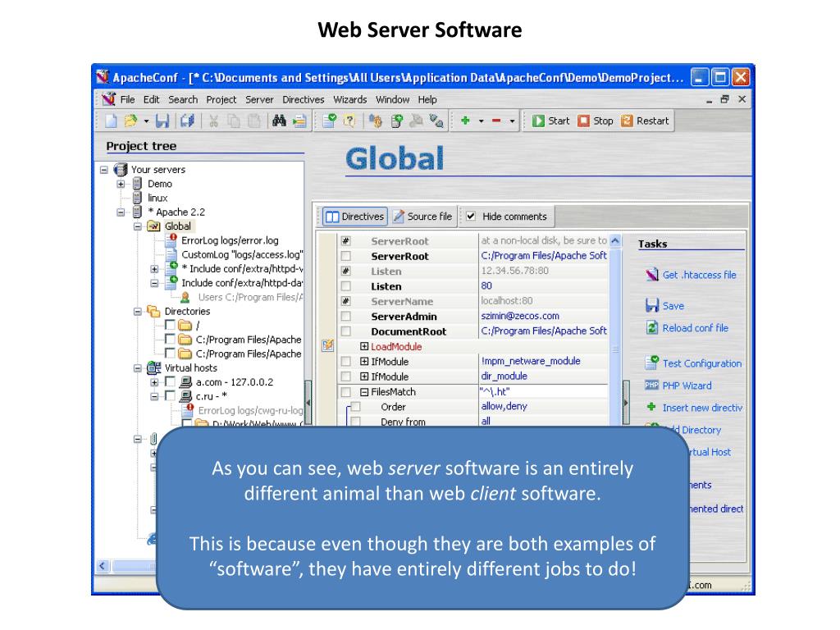Click the Users person icon in tree
840x630 pixels.
pos(185,297)
